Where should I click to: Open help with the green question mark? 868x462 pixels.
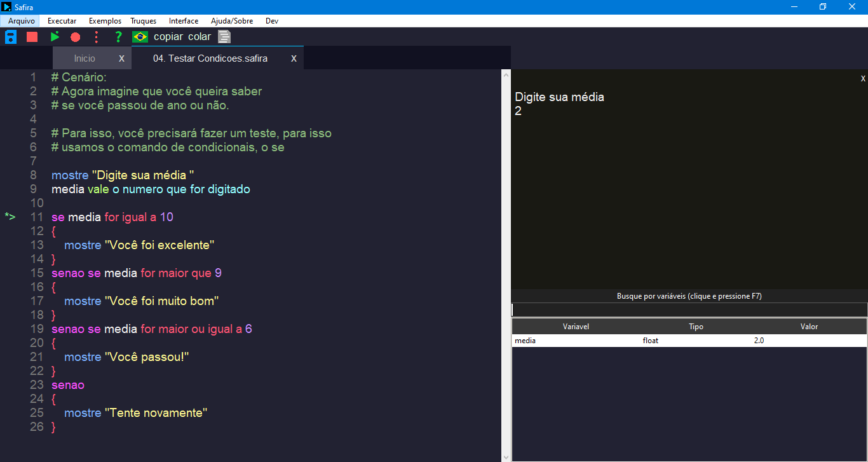[x=118, y=37]
